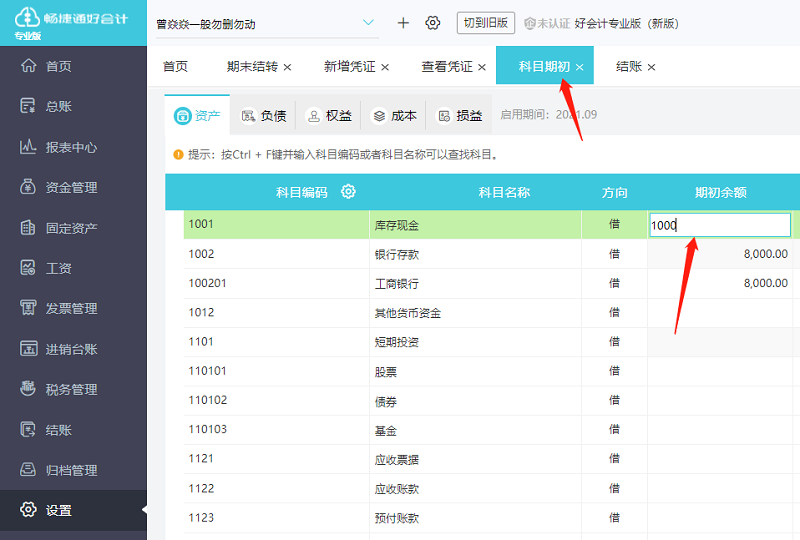This screenshot has height=540, width=800.
Task: Open 首页 in the sidebar
Action: pos(73,66)
